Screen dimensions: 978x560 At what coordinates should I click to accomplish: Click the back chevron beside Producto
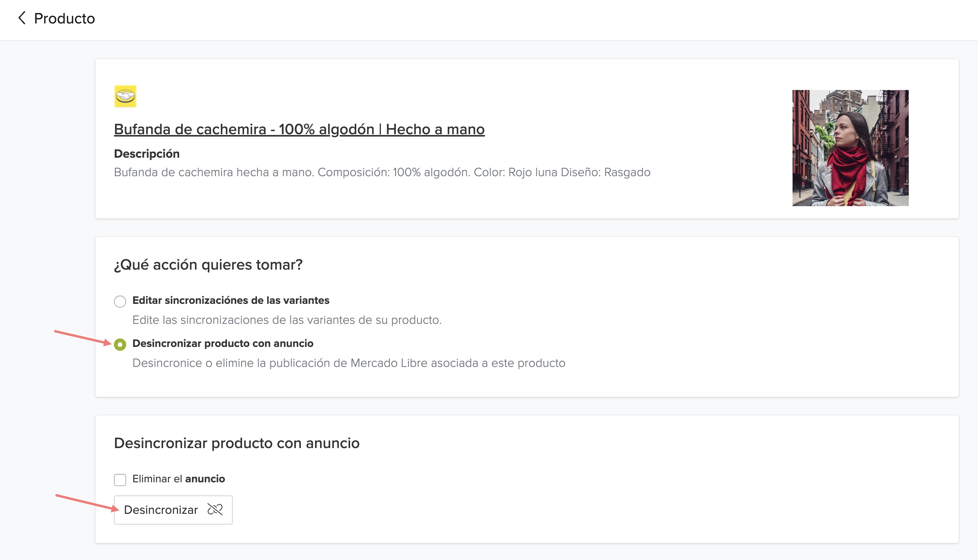[x=22, y=18]
